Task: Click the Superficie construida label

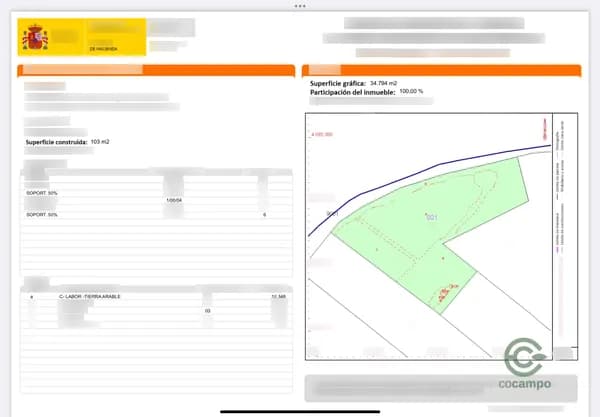Action: tap(56, 143)
